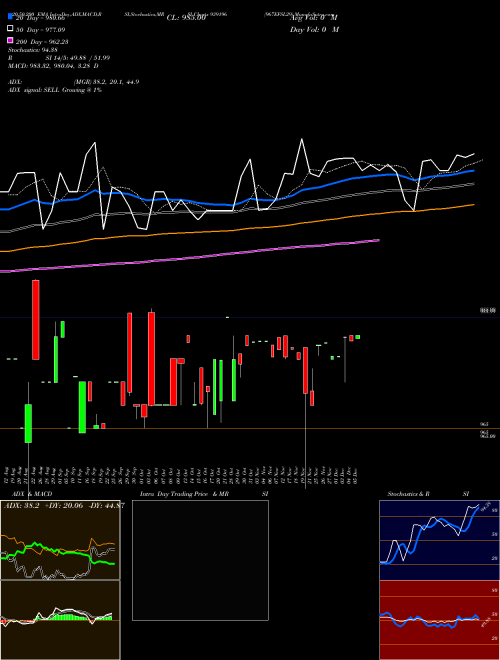Viewport: 500px width, 660px height.
Task: Click the 'Intra Day Trading Price & MR SI' title
Action: (x=204, y=494)
